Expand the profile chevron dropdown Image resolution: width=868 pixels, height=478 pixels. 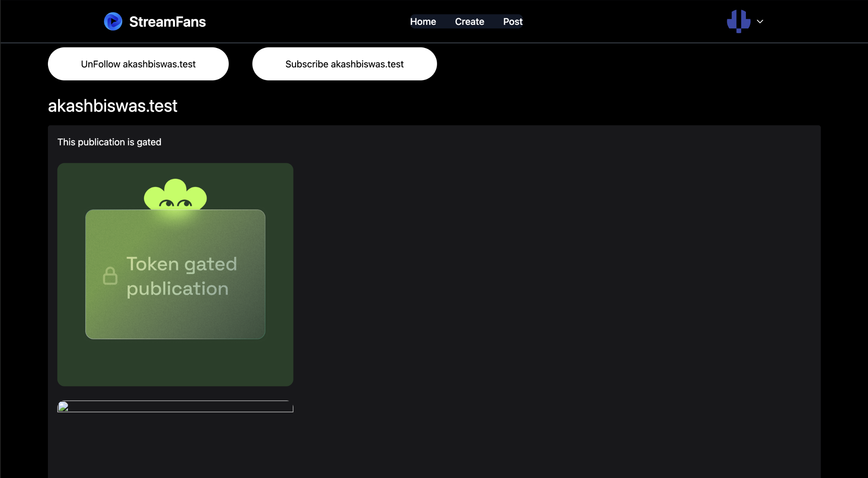click(x=760, y=22)
